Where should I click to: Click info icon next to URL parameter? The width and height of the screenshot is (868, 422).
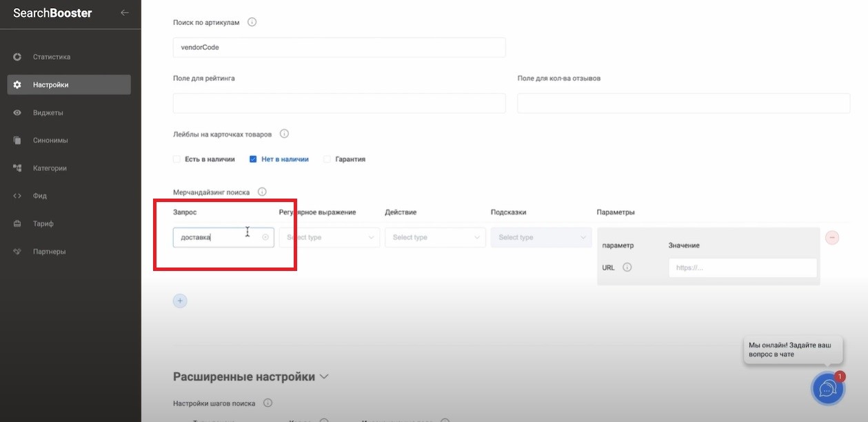[627, 268]
